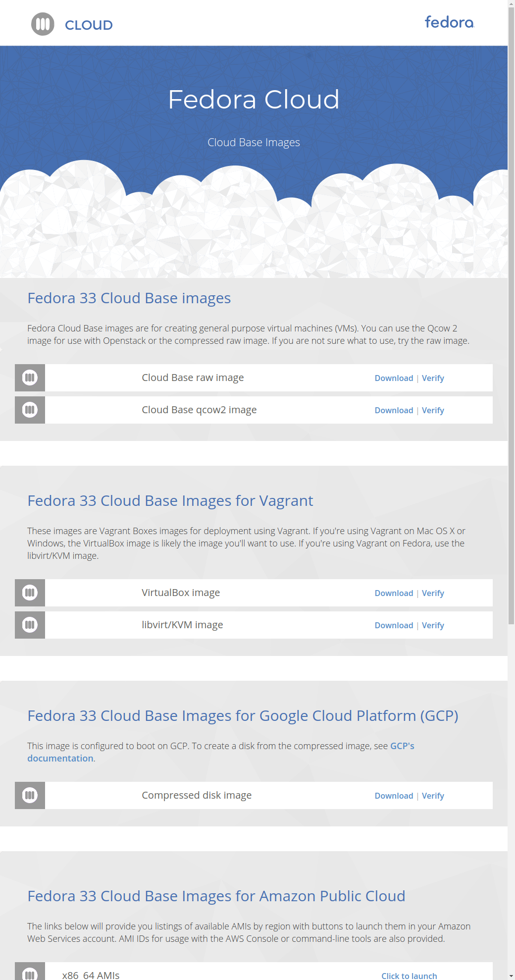Verify the Cloud Base raw image
The image size is (515, 980).
433,378
